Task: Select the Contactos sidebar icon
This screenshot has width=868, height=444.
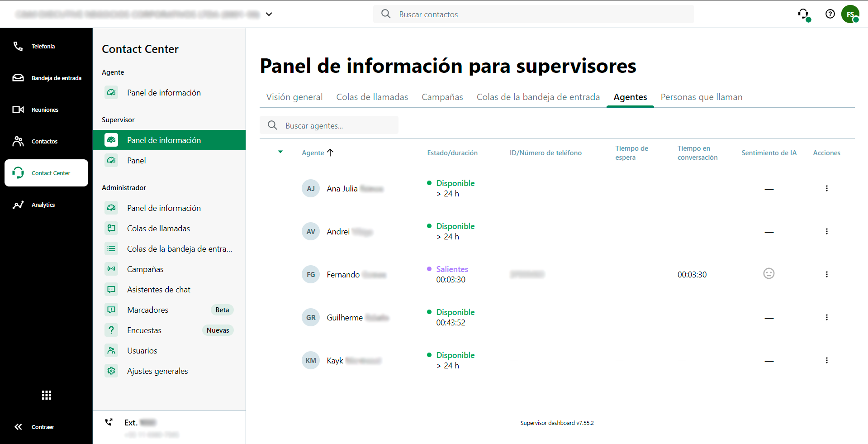Action: (x=18, y=141)
